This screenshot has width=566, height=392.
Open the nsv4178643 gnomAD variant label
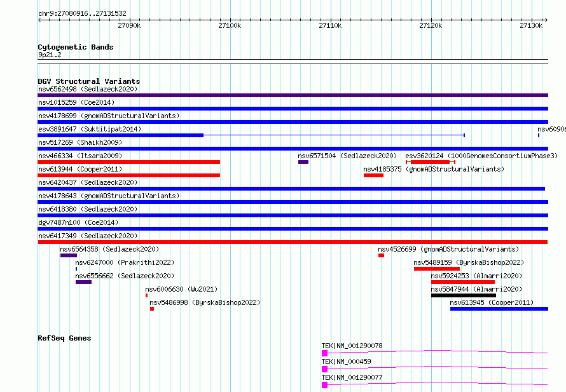click(109, 196)
